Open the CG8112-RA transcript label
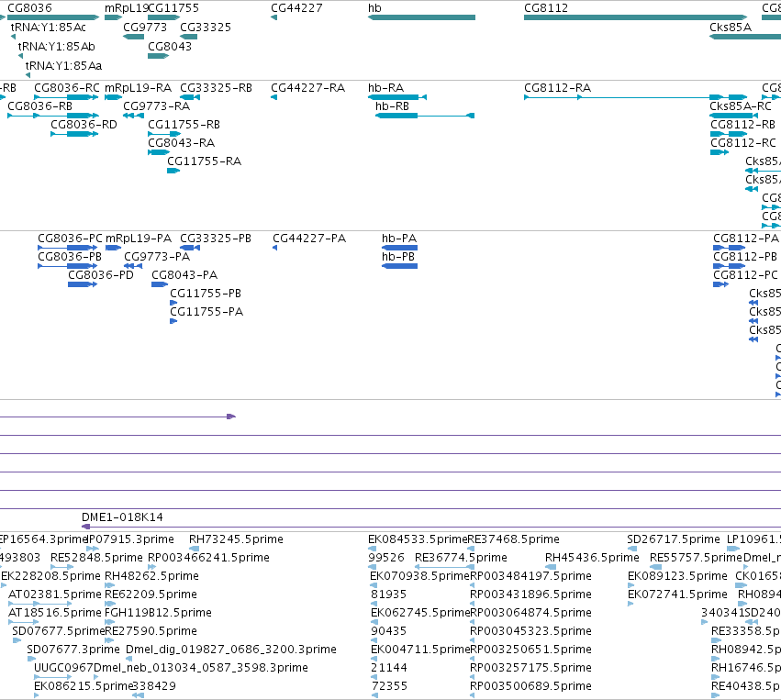This screenshot has height=700, width=781. (557, 88)
